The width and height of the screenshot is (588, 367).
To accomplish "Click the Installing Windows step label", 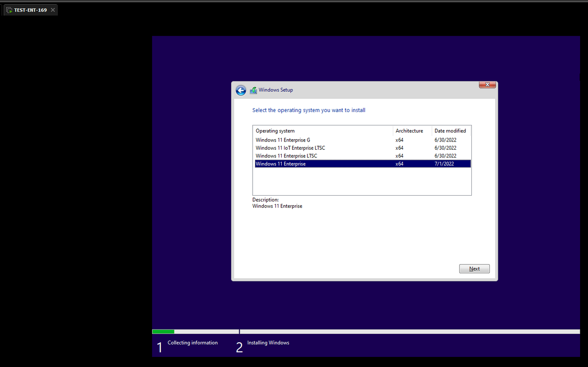I will [x=268, y=343].
